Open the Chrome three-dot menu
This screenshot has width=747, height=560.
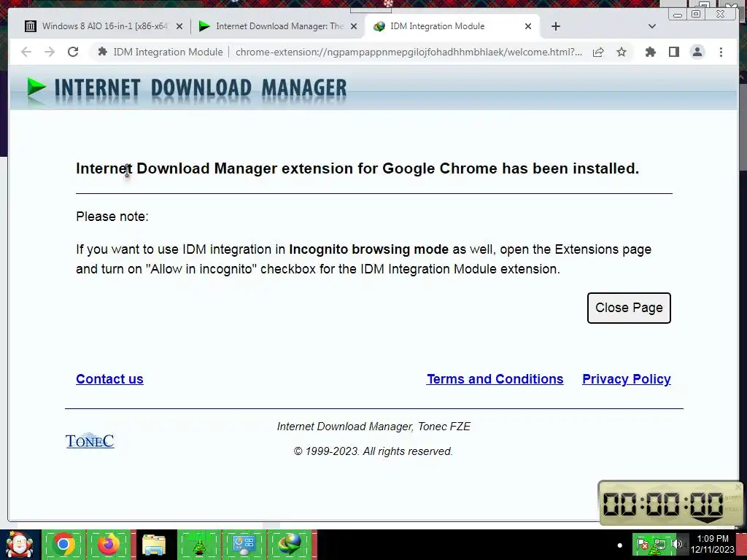click(721, 52)
